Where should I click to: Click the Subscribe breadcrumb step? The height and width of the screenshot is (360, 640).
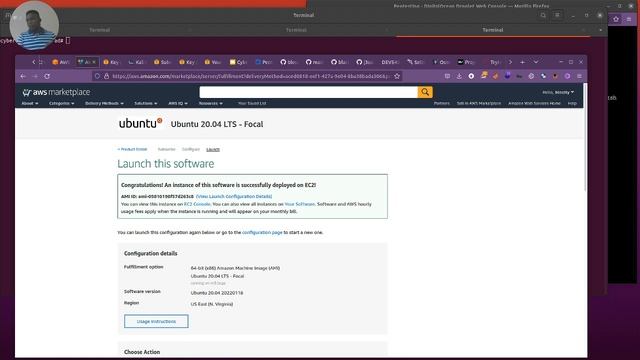167,149
